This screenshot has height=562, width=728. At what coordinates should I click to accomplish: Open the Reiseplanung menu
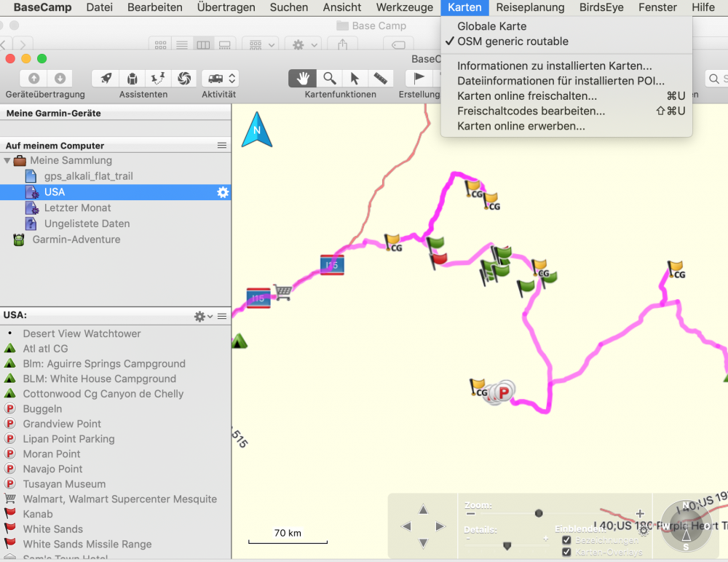coord(530,7)
